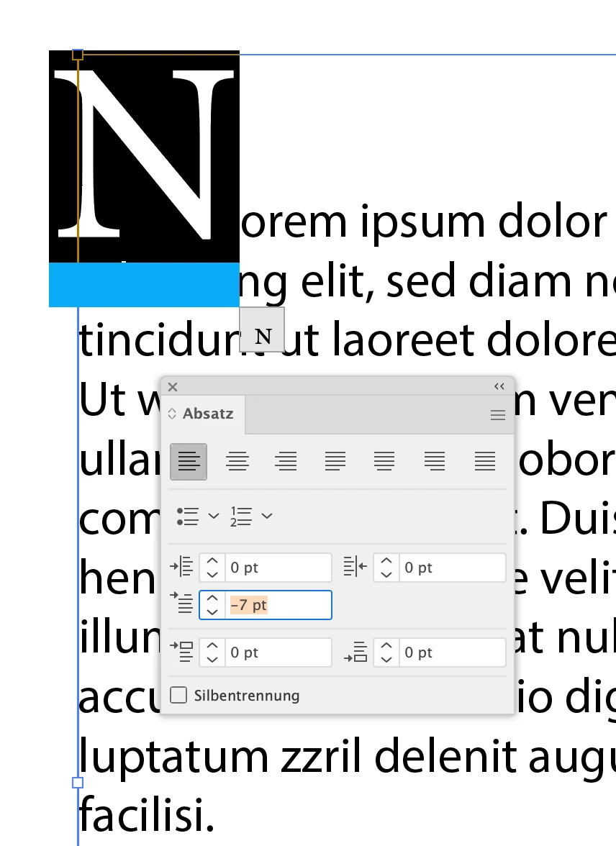Enable the Silbentrennung checkbox
Viewport: 616px width, 846px height.
click(178, 695)
